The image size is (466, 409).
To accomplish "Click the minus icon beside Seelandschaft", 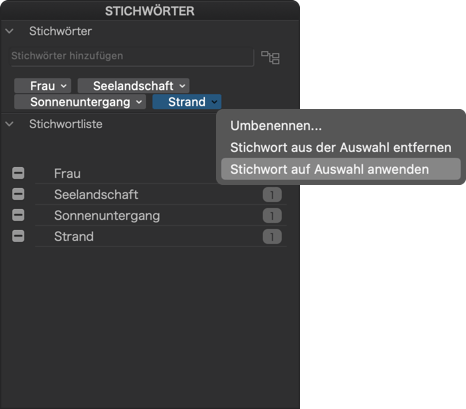I will pyautogui.click(x=18, y=194).
